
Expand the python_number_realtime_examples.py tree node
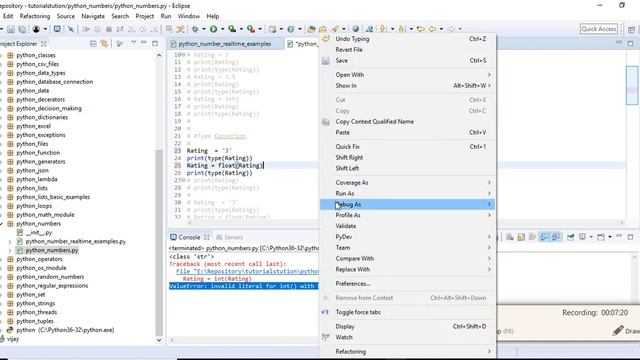[x=10, y=242]
